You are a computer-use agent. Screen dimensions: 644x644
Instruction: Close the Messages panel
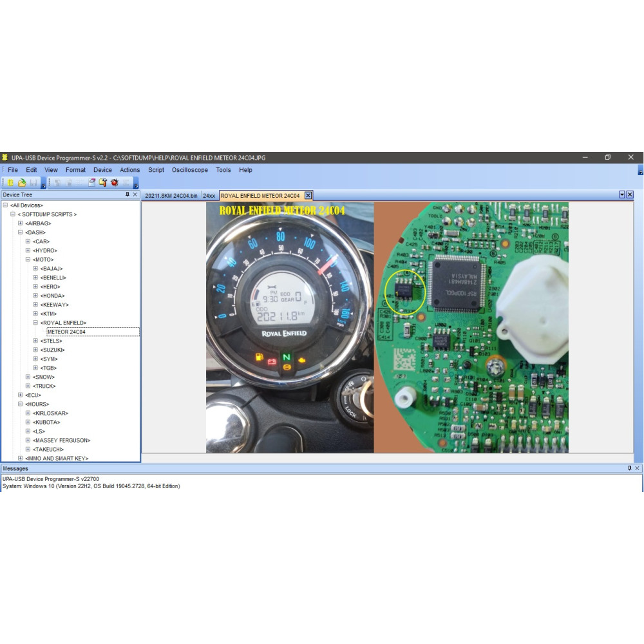point(638,468)
